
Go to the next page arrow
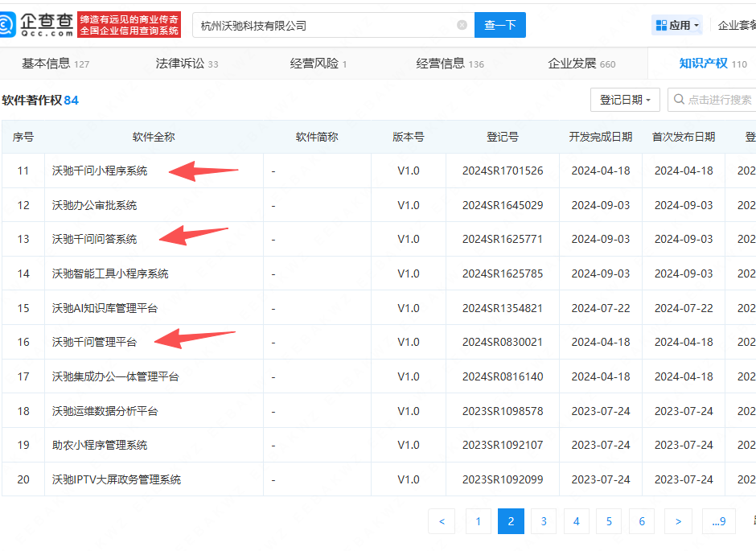click(678, 521)
